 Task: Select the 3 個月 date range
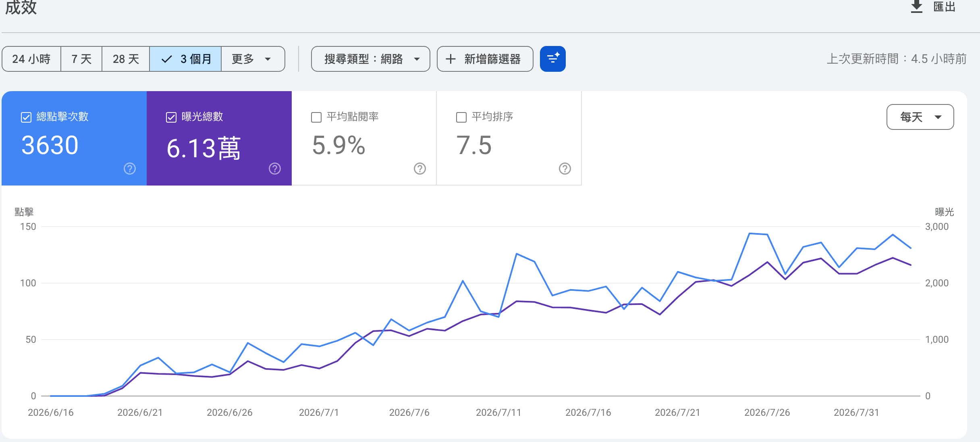coord(185,59)
